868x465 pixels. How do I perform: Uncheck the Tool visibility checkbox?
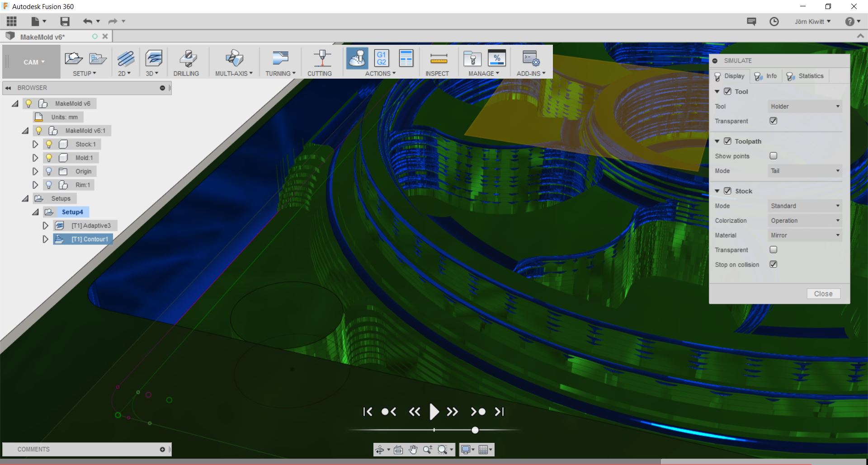(x=727, y=91)
